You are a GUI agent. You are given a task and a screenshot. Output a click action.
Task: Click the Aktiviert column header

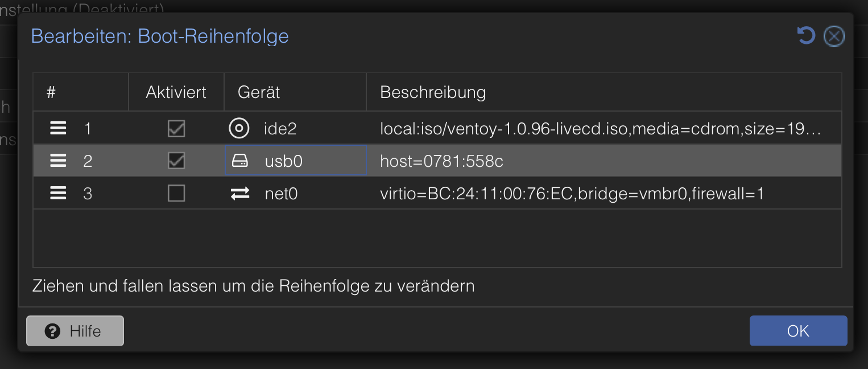point(176,92)
